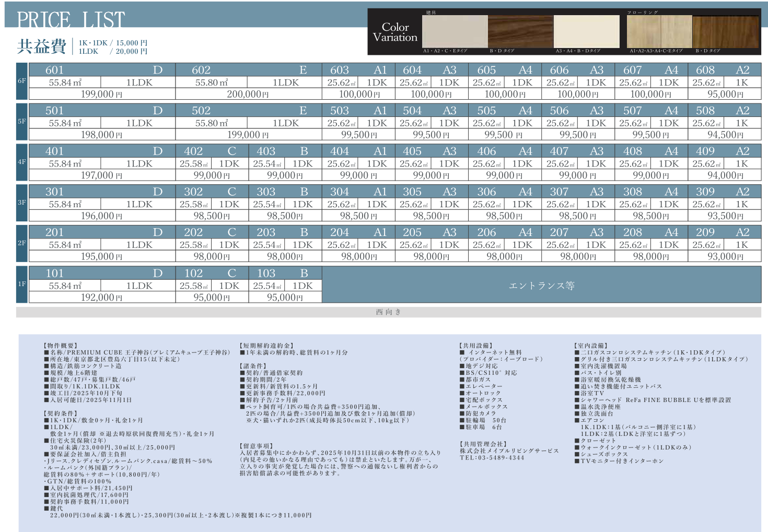Select room 309 header cell
This screenshot has height=532, width=768.
tap(724, 192)
